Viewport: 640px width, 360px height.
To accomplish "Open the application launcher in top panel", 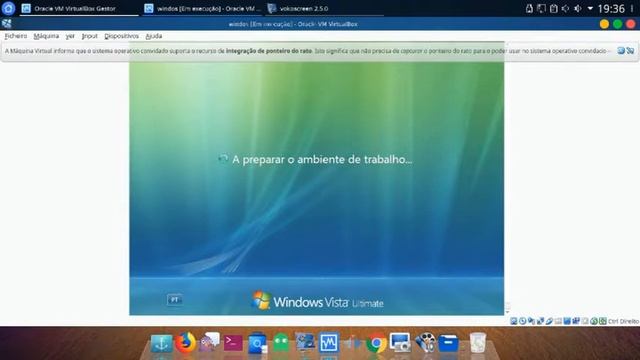I will click(x=8, y=8).
